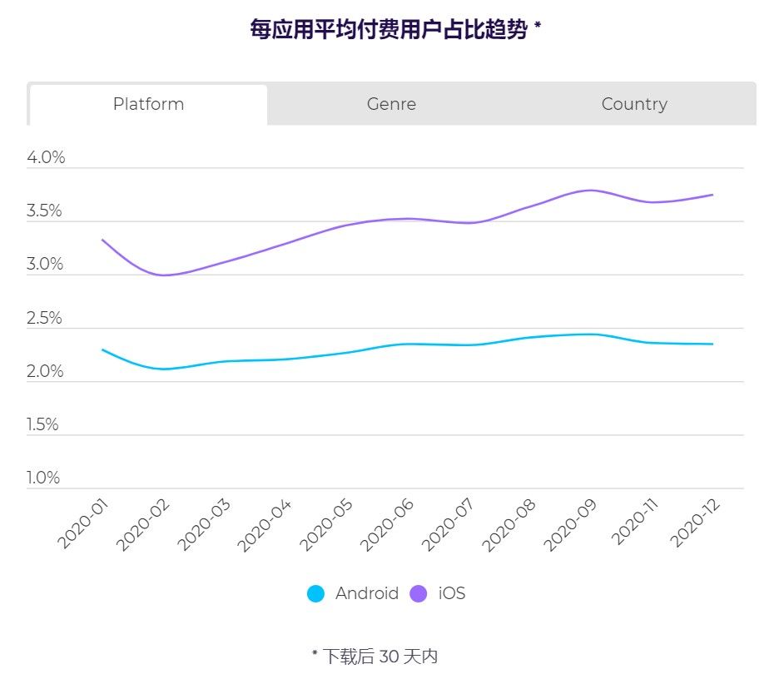The width and height of the screenshot is (784, 684).
Task: Click the iOS line peak at 2020-09
Action: (591, 191)
